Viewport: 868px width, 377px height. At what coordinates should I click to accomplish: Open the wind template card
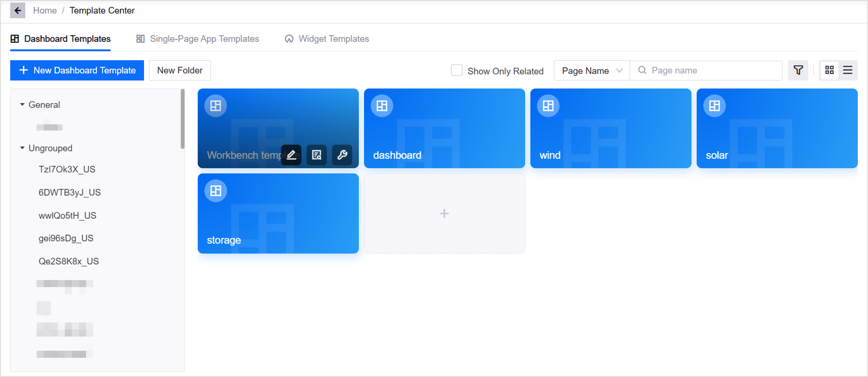[x=611, y=128]
